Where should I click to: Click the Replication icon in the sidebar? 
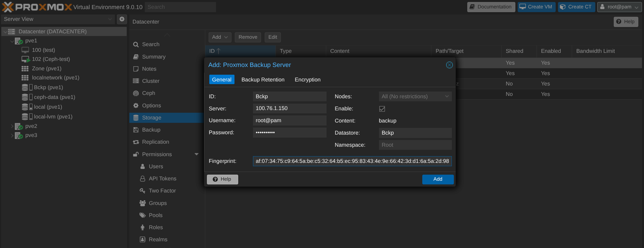point(136,142)
